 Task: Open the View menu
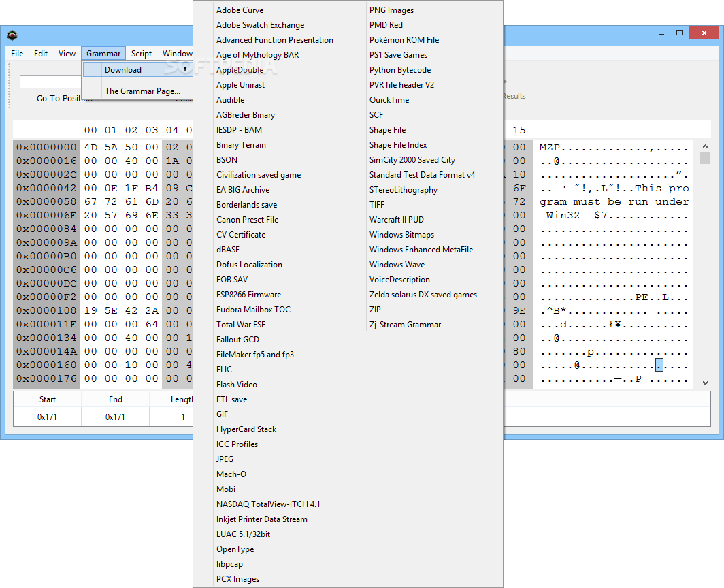coord(67,54)
